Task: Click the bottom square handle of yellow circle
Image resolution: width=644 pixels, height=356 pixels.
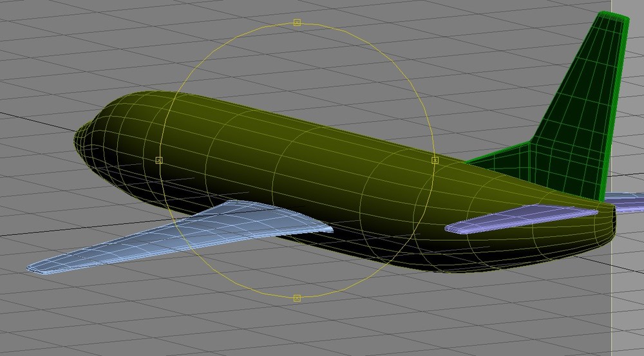Action: pyautogui.click(x=298, y=298)
